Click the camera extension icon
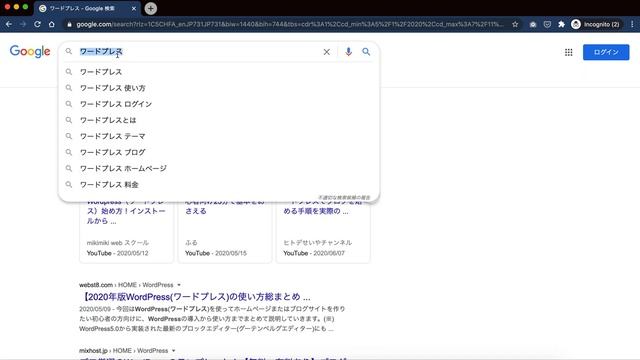The image size is (640, 360). pyautogui.click(x=533, y=24)
